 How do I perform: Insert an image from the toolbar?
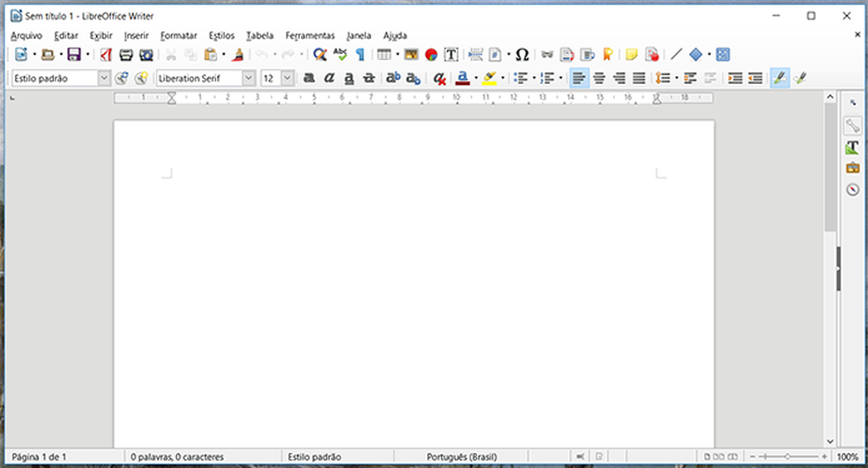coord(411,54)
